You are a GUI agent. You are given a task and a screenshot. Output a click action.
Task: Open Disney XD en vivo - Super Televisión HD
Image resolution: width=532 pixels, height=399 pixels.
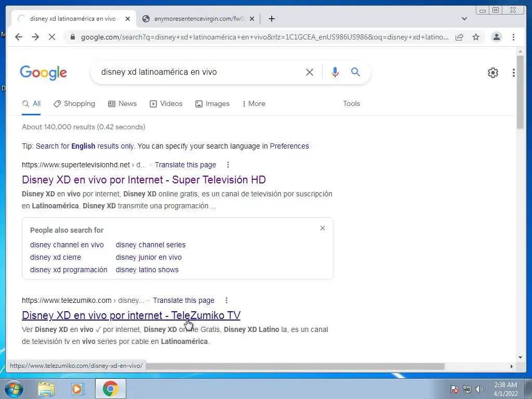click(144, 180)
